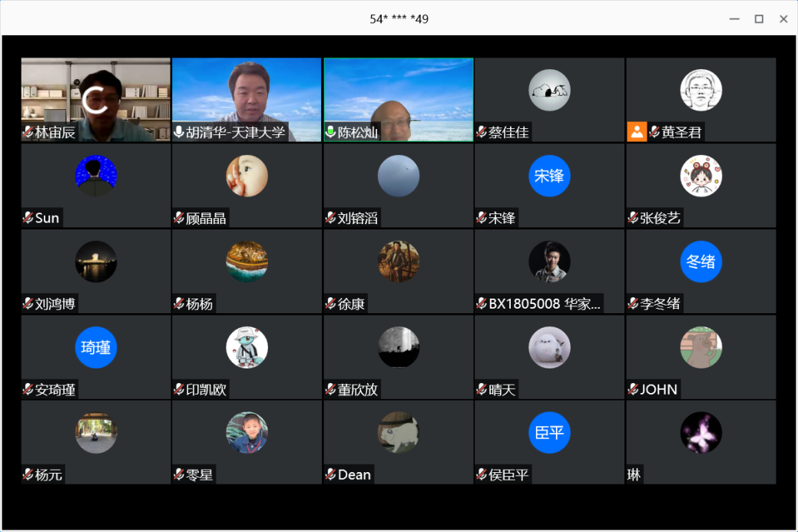Click the blue 琦瑾 avatar circle
Image resolution: width=798 pixels, height=532 pixels.
point(95,348)
